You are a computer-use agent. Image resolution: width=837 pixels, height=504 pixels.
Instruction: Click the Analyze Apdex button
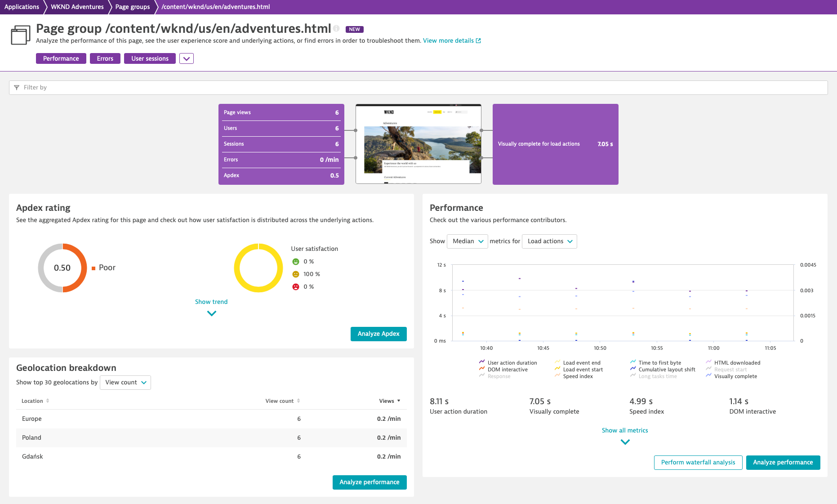[378, 334]
